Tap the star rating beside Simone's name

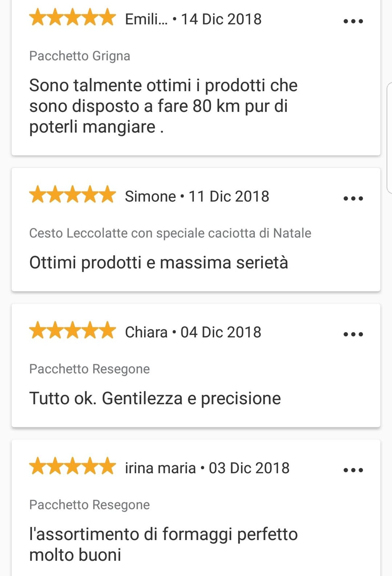coord(72,195)
